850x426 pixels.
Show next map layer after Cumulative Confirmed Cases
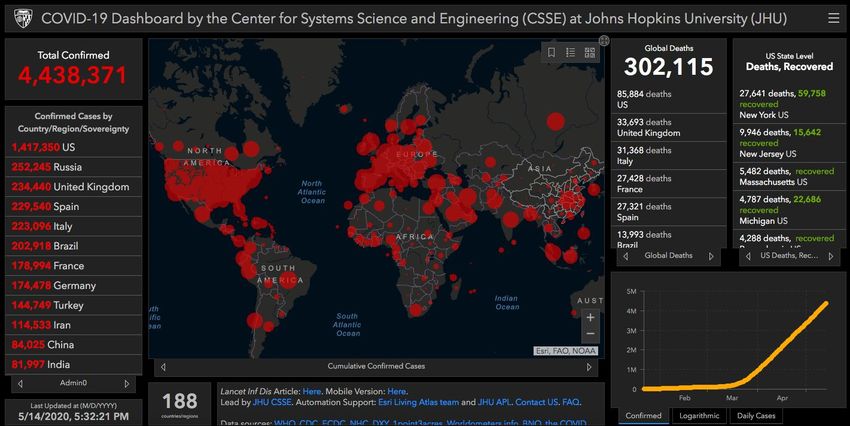(589, 367)
